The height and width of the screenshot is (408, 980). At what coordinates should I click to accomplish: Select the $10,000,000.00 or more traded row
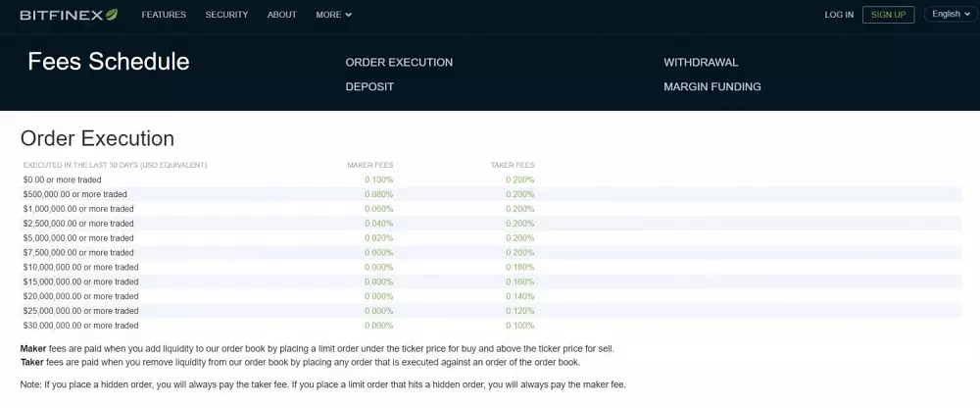tap(81, 268)
